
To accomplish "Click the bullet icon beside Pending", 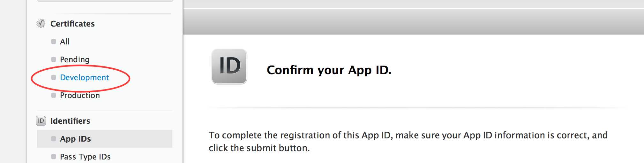I will tap(54, 59).
